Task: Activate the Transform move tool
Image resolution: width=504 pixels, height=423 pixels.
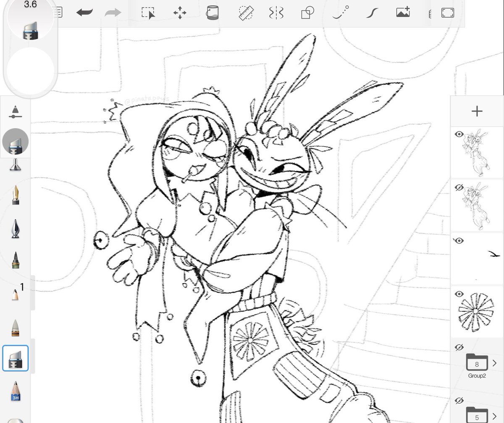Action: [180, 13]
